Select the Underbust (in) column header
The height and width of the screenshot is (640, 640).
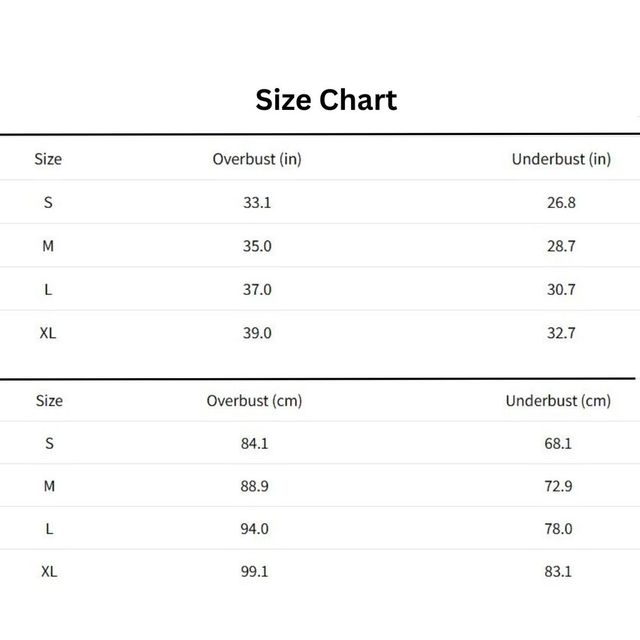click(561, 159)
